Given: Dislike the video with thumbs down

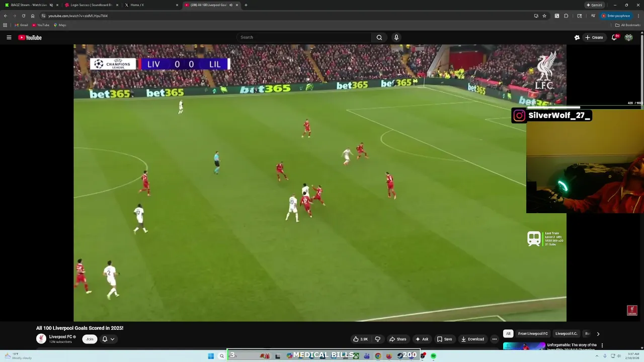Looking at the screenshot, I should (378, 339).
